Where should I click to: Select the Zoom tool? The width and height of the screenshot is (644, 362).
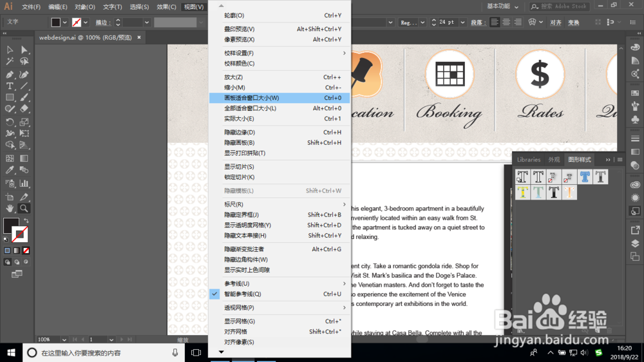[24, 208]
